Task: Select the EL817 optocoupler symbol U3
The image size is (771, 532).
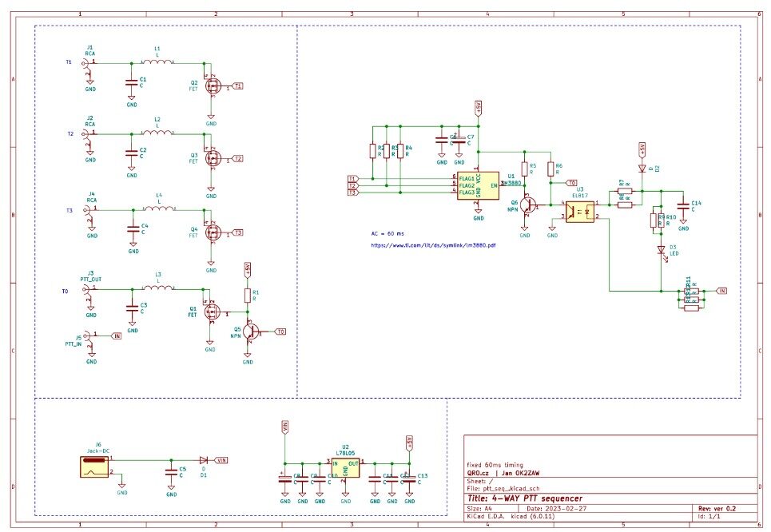Action: [579, 210]
